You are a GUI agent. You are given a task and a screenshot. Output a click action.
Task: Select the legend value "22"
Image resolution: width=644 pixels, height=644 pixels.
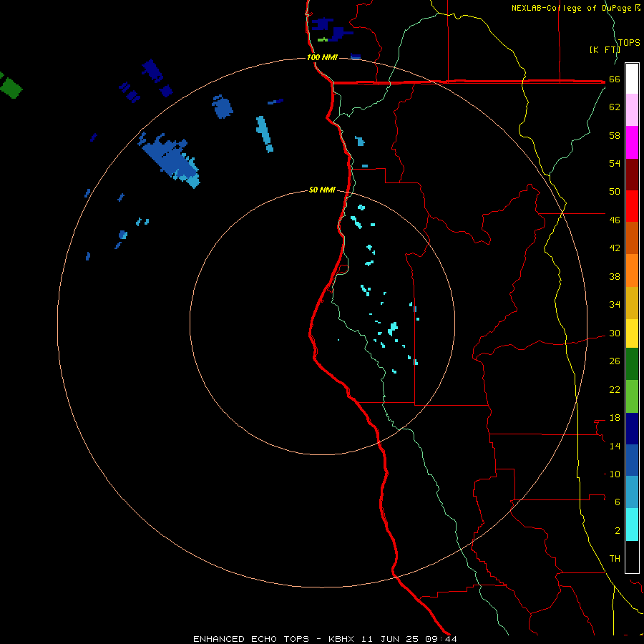pos(615,389)
